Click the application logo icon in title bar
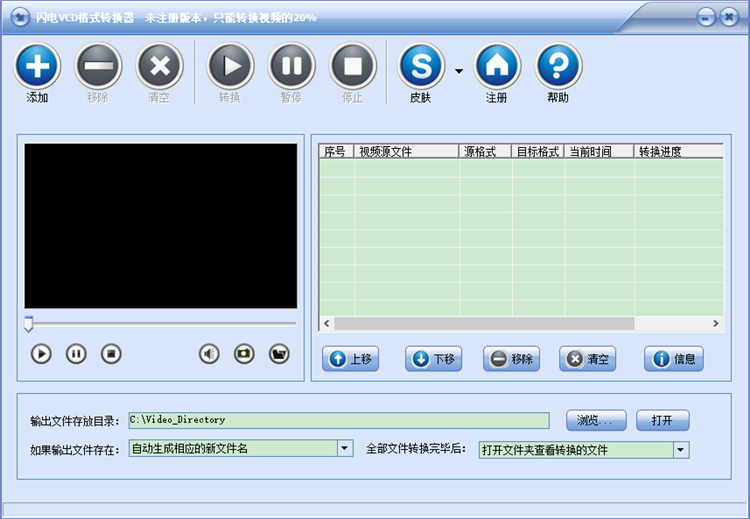 20,18
